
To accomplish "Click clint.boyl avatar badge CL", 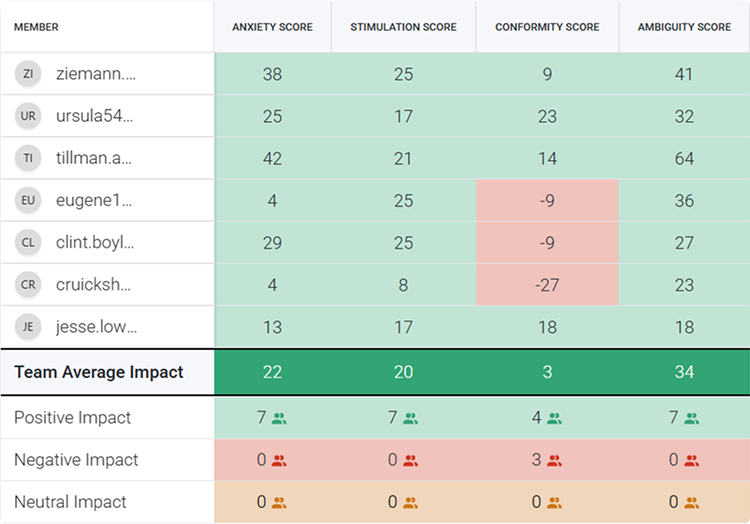I will pos(28,243).
